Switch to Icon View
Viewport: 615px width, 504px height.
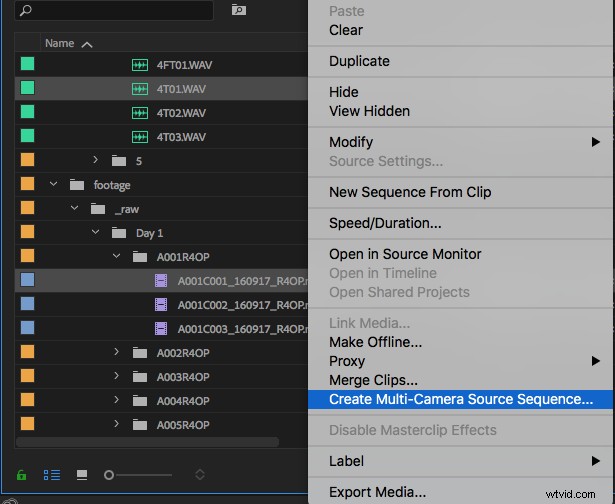[x=82, y=475]
